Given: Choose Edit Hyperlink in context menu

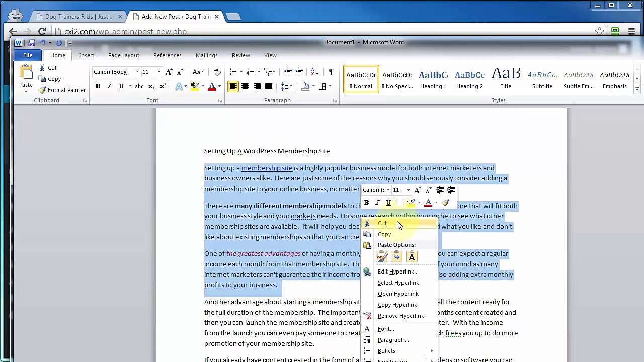Looking at the screenshot, I should 399,271.
